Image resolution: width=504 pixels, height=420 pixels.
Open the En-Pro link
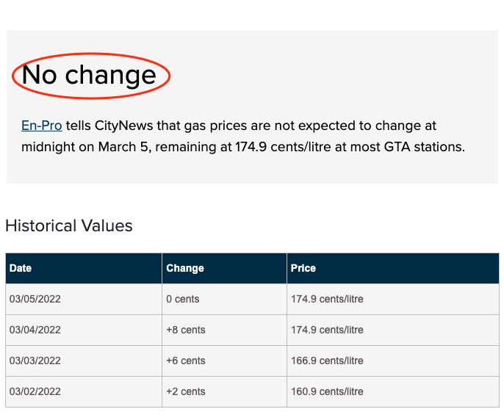pos(41,126)
